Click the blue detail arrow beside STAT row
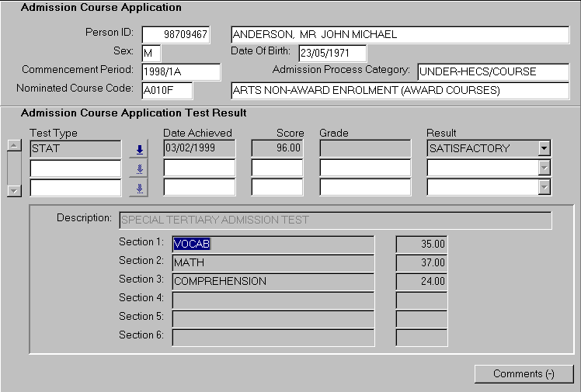 140,150
